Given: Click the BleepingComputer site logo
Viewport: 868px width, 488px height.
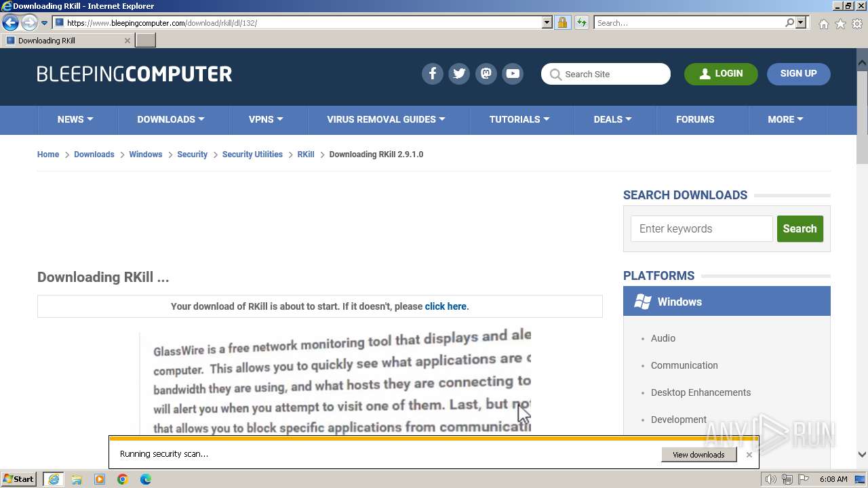Looking at the screenshot, I should (x=134, y=74).
